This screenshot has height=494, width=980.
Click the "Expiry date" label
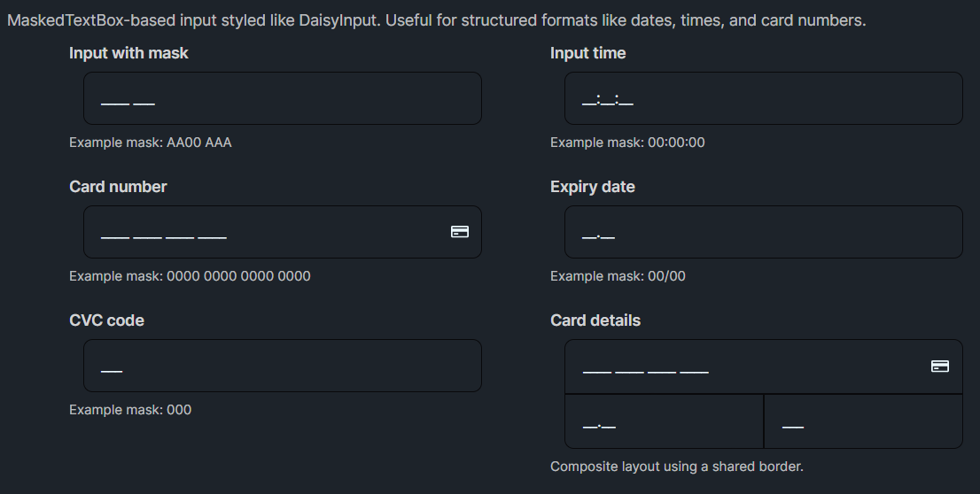point(592,187)
